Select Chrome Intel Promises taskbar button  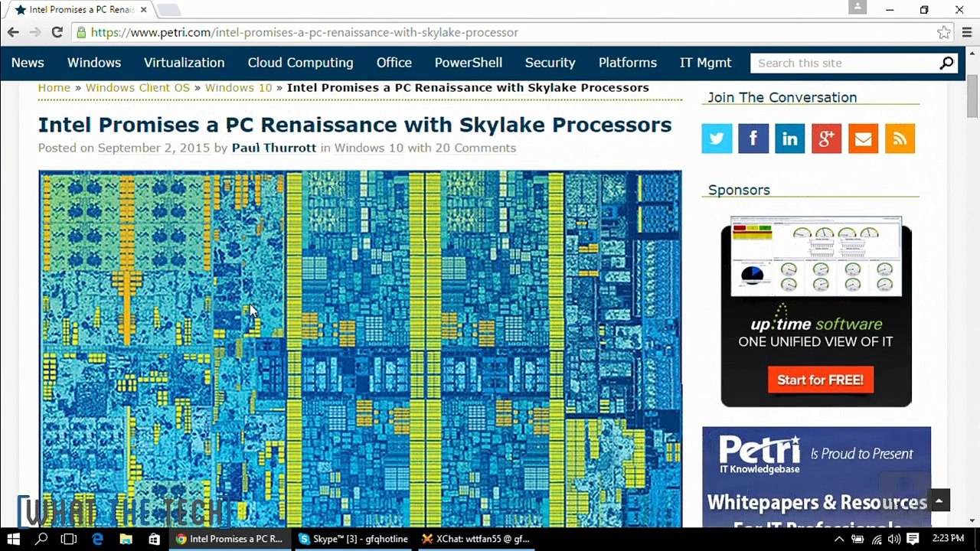point(230,539)
